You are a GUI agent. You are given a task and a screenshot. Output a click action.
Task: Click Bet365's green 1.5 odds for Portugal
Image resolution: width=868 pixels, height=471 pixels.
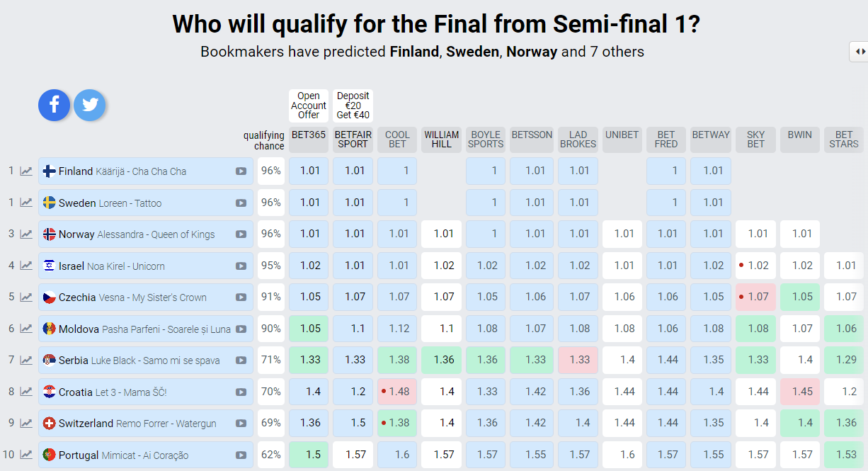309,455
